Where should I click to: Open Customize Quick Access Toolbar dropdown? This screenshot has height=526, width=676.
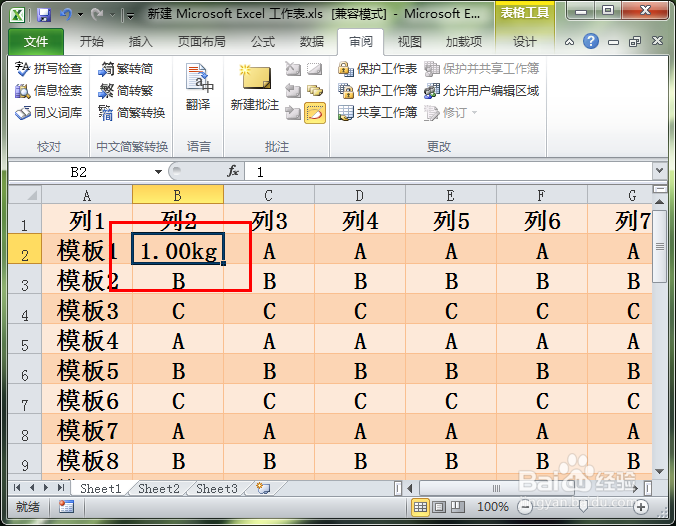(130, 16)
